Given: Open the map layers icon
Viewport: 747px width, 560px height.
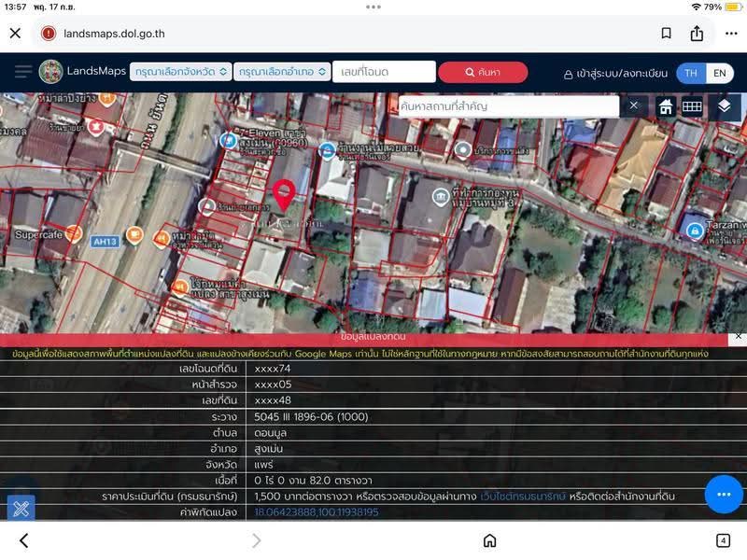Looking at the screenshot, I should click(725, 106).
